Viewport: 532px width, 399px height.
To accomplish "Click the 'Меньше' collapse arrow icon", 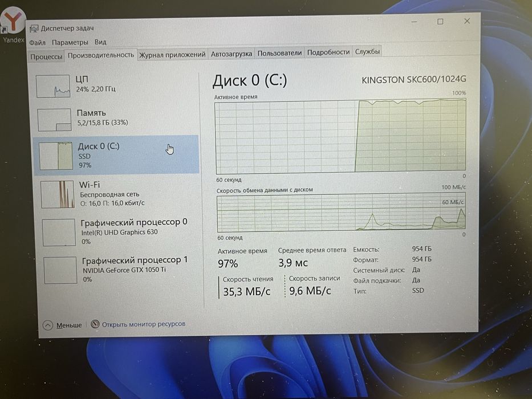I will click(x=48, y=325).
